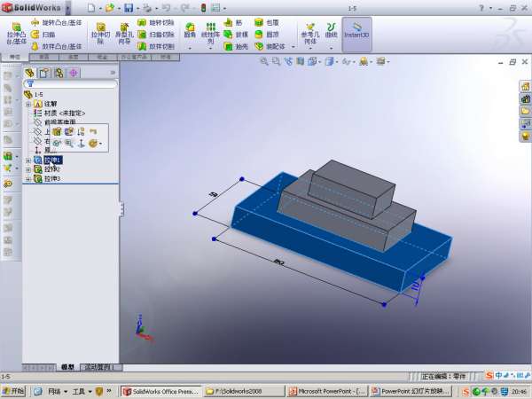This screenshot has width=532, height=399.
Task: Open the dropdown arrow under Linear Pattern
Action: point(210,49)
